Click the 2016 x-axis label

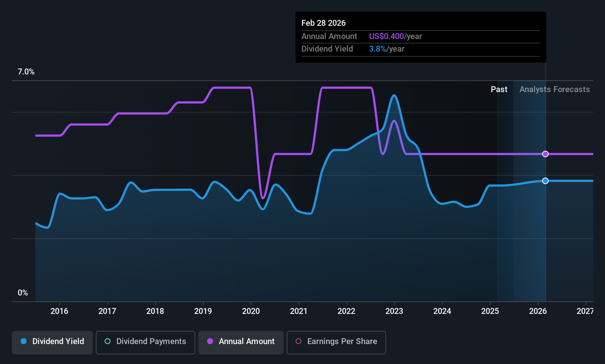(x=59, y=311)
